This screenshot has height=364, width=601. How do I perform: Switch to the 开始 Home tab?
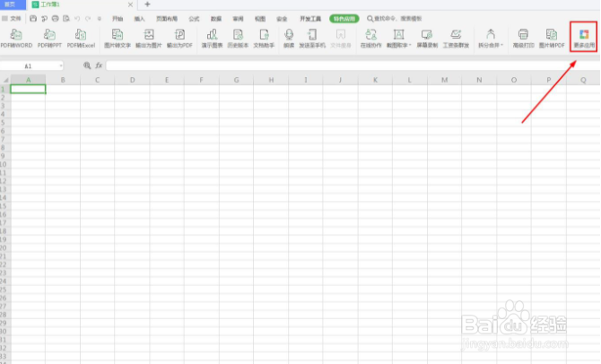tap(118, 19)
